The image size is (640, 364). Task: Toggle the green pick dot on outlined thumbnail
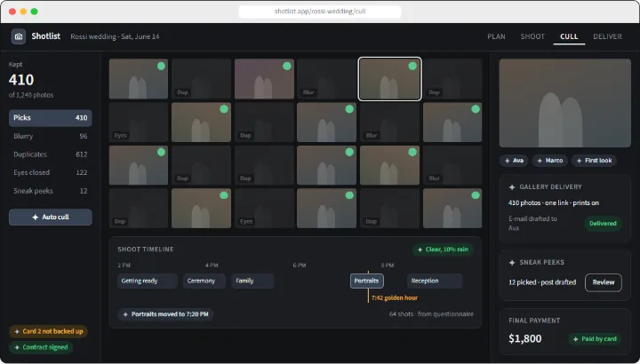412,66
